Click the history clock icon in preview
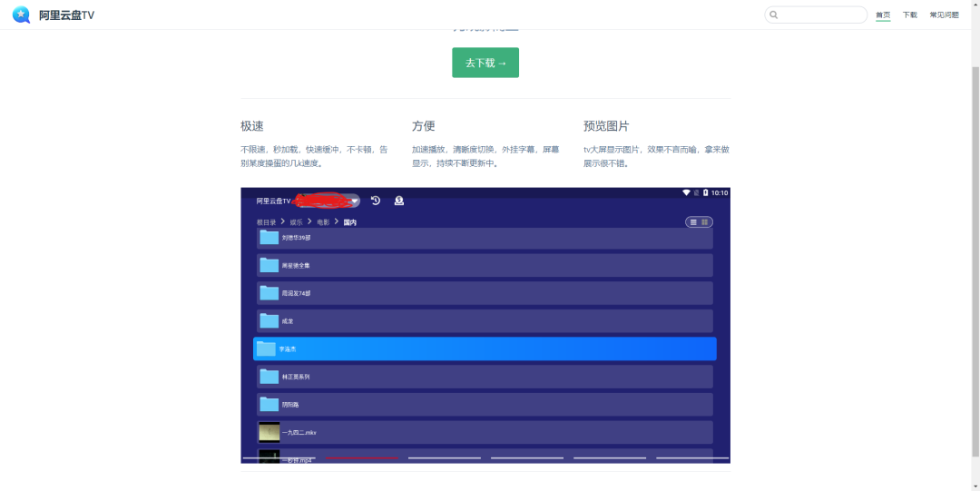The height and width of the screenshot is (491, 980). pyautogui.click(x=376, y=201)
